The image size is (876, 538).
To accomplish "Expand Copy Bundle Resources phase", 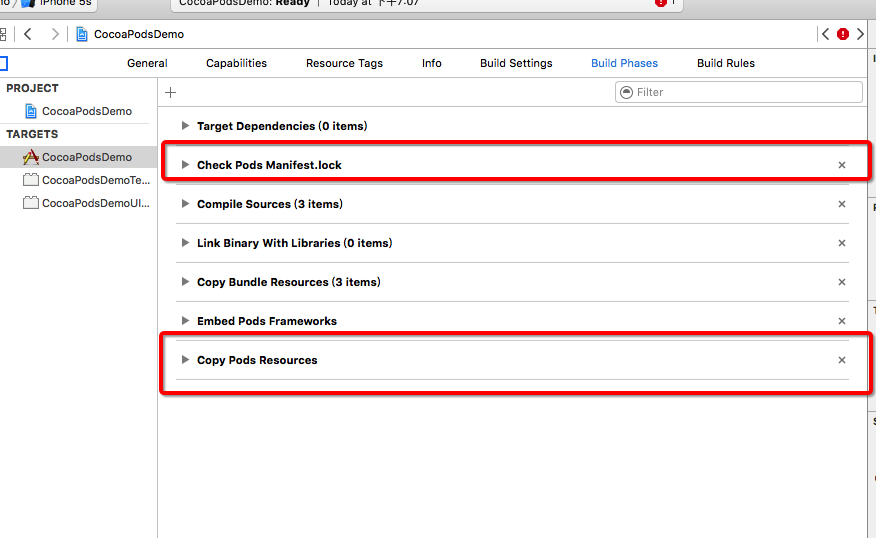I will (x=185, y=282).
